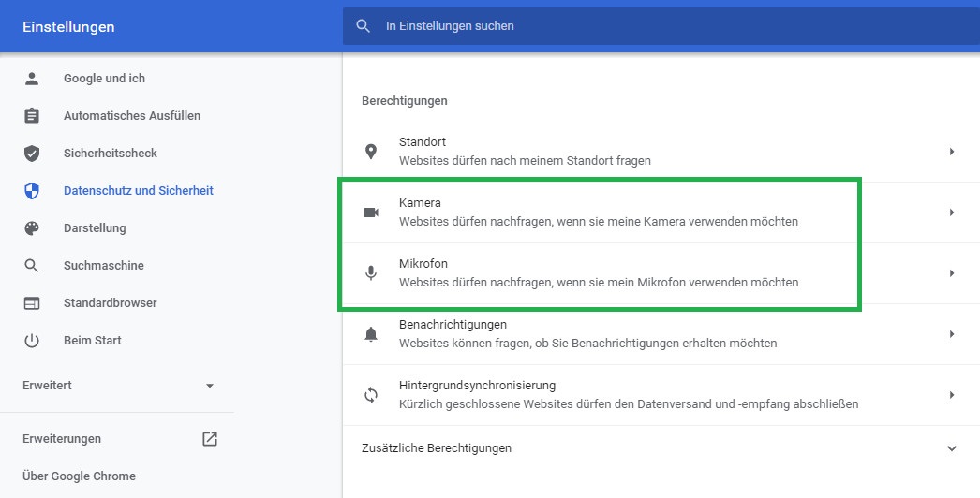Click the power icon beside Beim Start

click(x=31, y=341)
